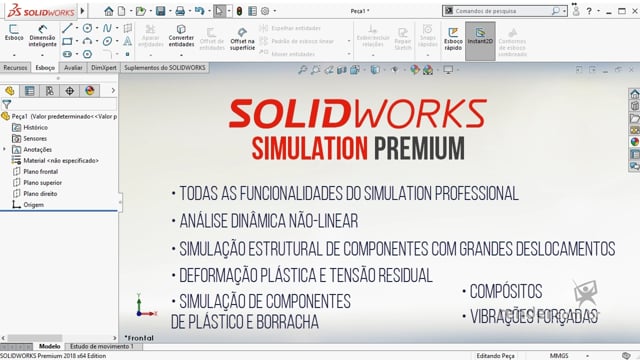The width and height of the screenshot is (640, 360).
Task: Open DimXpertManager crosshair tab icon
Action: tap(70, 91)
